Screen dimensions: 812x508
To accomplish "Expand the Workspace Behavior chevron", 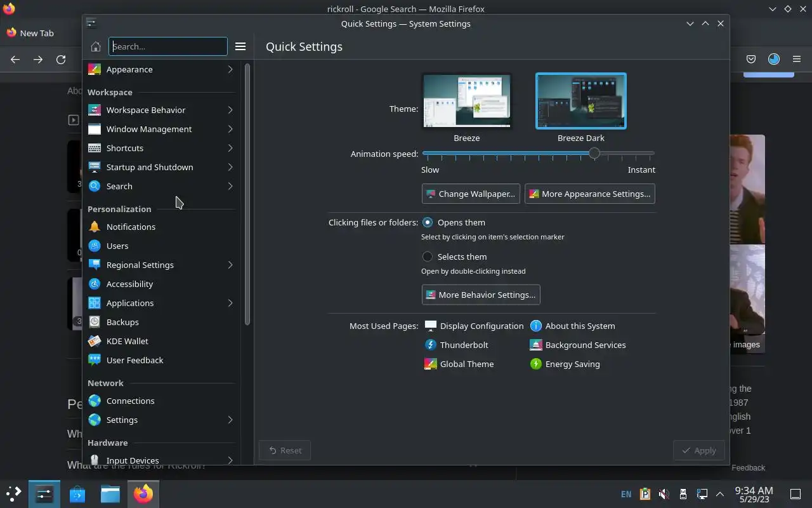I will click(x=230, y=110).
